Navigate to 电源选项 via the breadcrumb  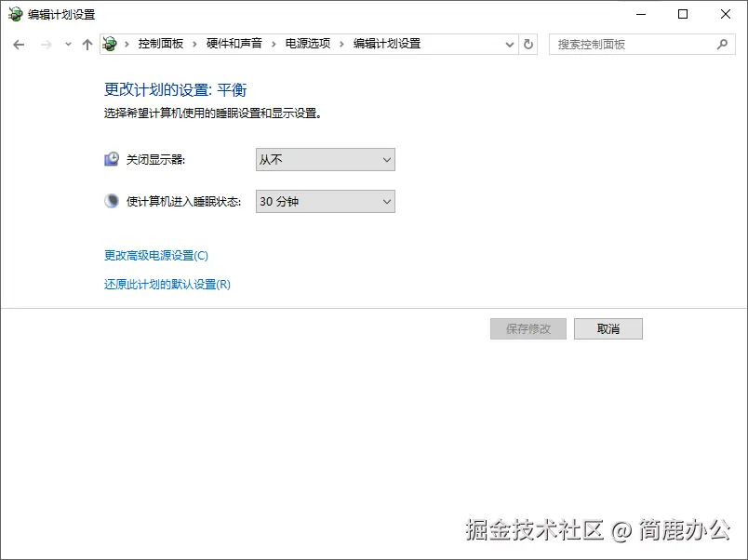click(x=303, y=43)
